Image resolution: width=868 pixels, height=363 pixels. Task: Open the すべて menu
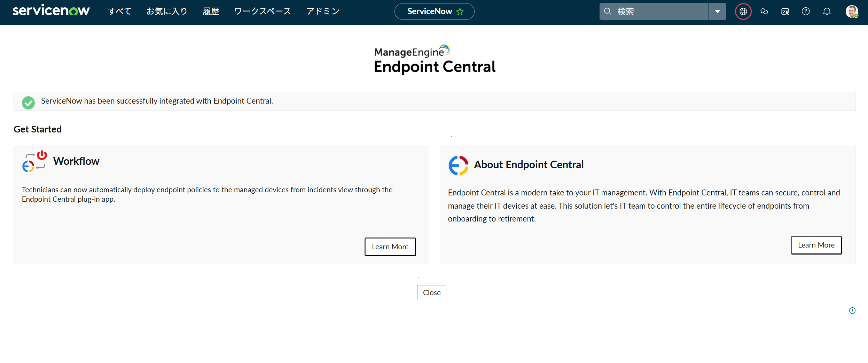119,11
